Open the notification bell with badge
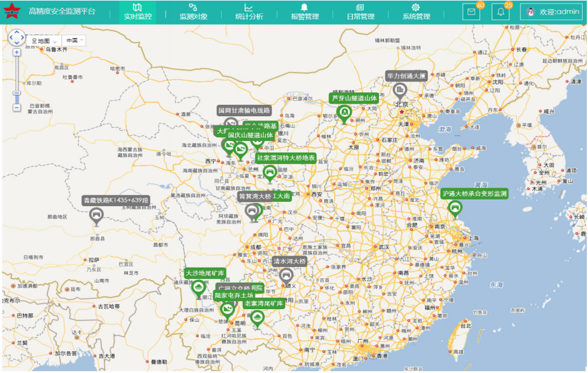This screenshot has height=373, width=588. [500, 12]
